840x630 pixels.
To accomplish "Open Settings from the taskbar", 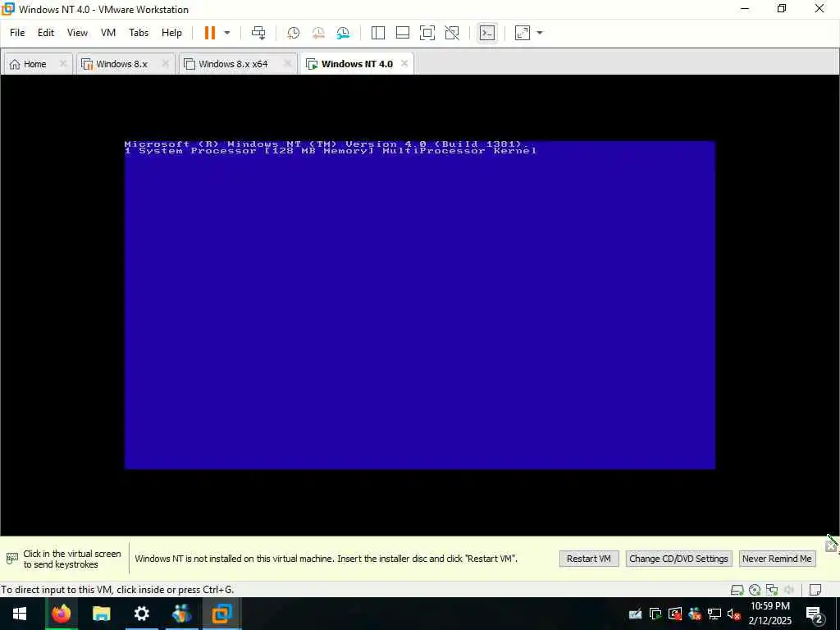I will (x=141, y=614).
